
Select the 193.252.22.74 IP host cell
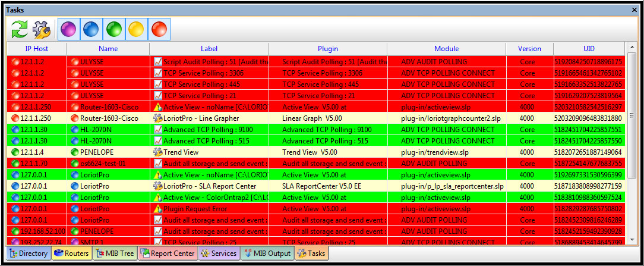coord(37,242)
